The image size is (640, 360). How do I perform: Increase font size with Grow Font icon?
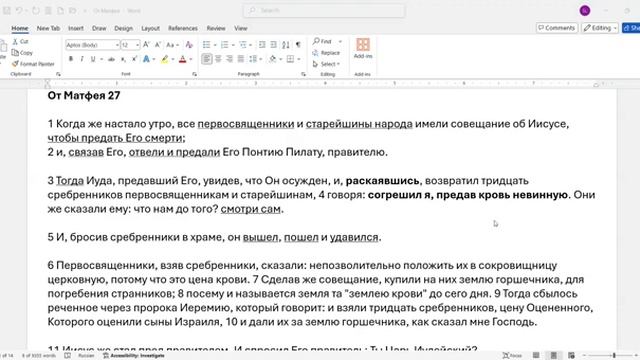(x=147, y=44)
